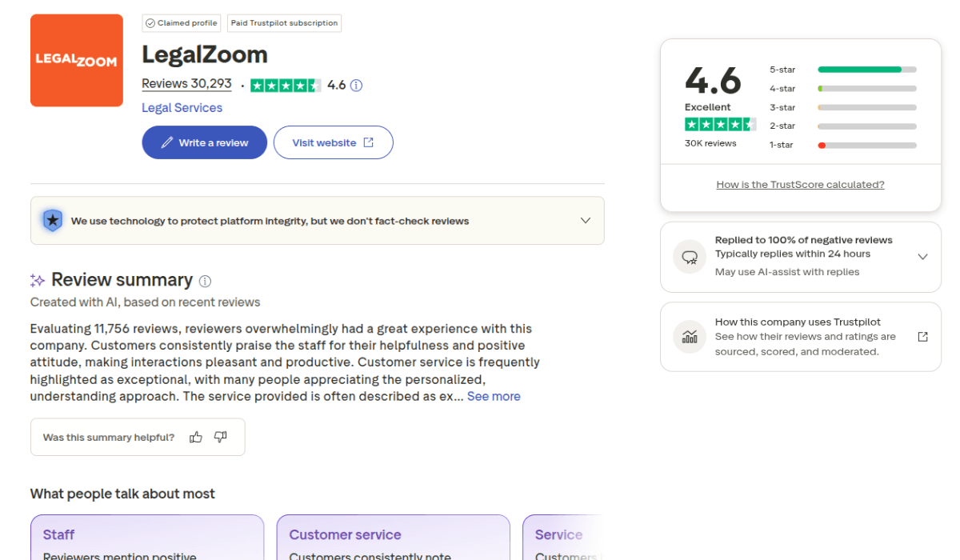Viewport: 960px width, 560px height.
Task: Select the 5-star label
Action: click(x=782, y=70)
